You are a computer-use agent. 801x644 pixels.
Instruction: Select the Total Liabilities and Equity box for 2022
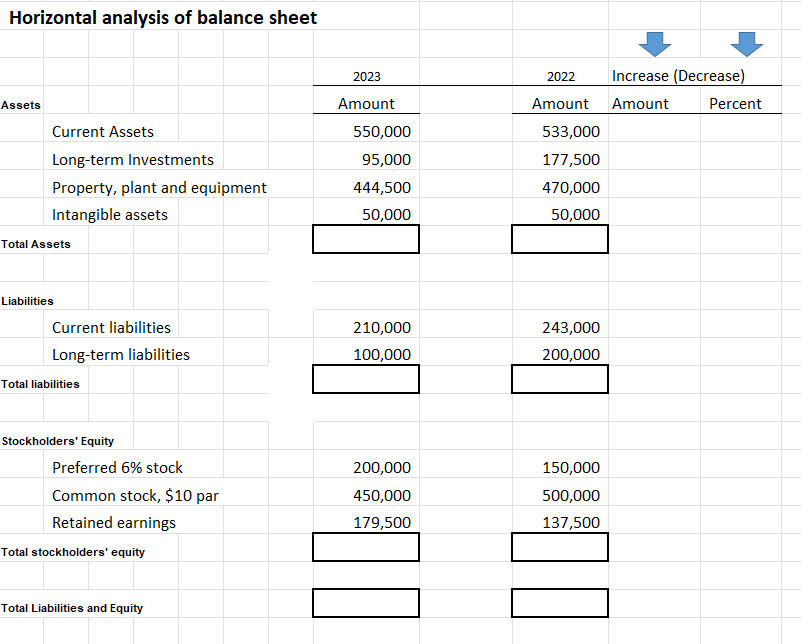point(559,602)
